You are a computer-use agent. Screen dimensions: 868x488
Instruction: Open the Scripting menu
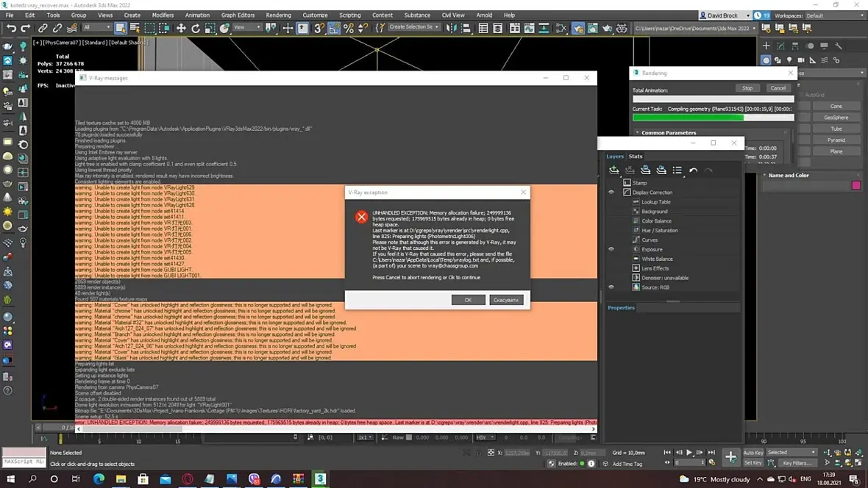[x=350, y=15]
